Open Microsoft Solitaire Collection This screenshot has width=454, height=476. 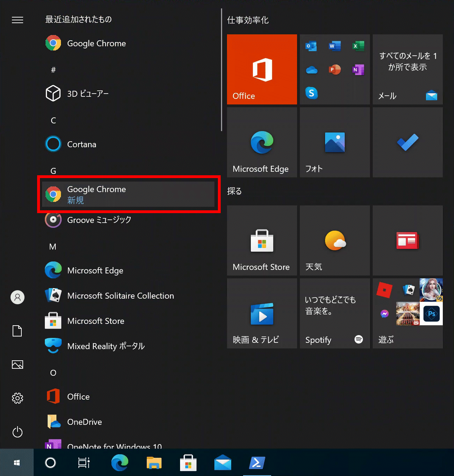coord(128,295)
